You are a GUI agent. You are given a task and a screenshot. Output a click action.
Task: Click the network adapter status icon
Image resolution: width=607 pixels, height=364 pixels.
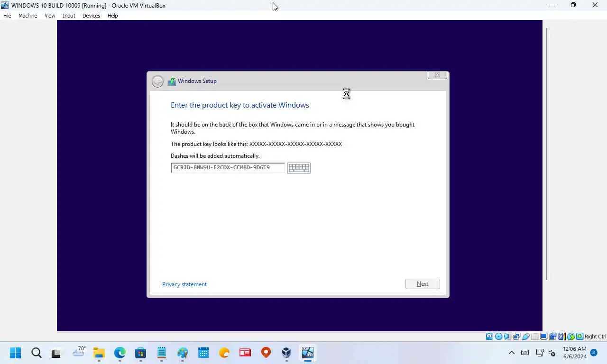516,337
